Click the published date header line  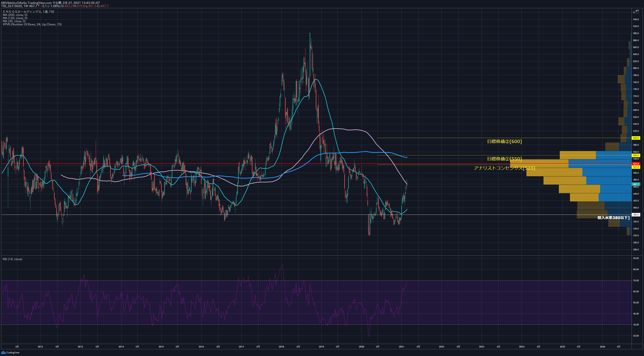[51, 3]
